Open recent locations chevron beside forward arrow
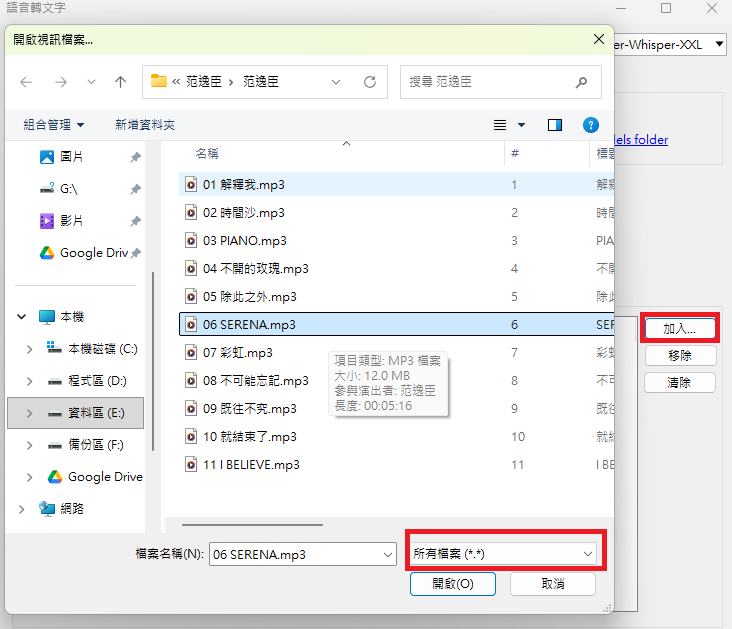This screenshot has width=732, height=629. point(91,83)
